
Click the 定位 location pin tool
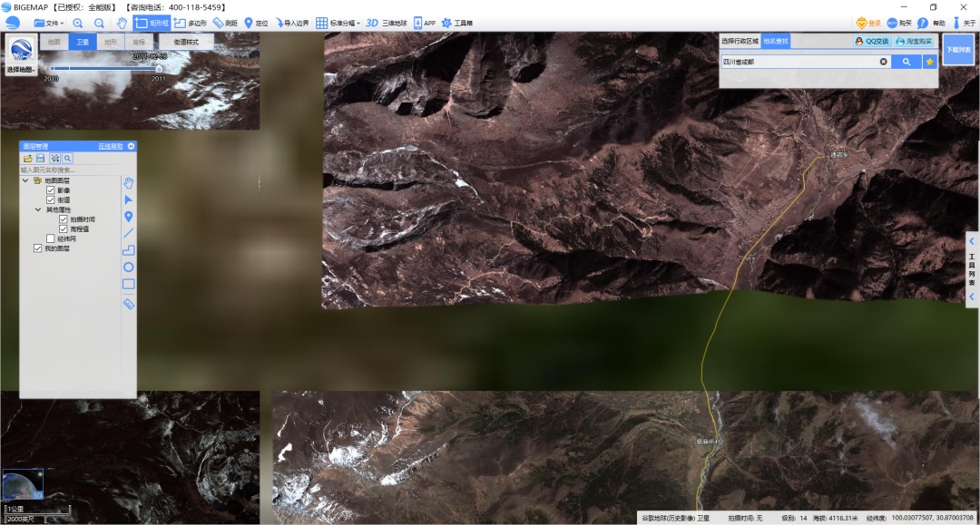(256, 23)
